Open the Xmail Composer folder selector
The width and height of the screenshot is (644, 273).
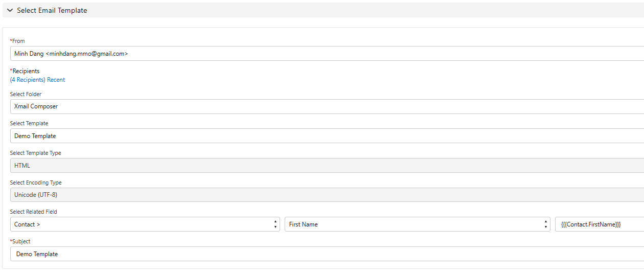(327, 106)
